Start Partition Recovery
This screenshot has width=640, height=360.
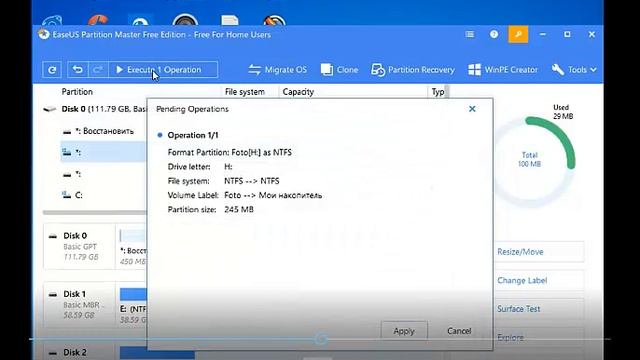point(413,70)
